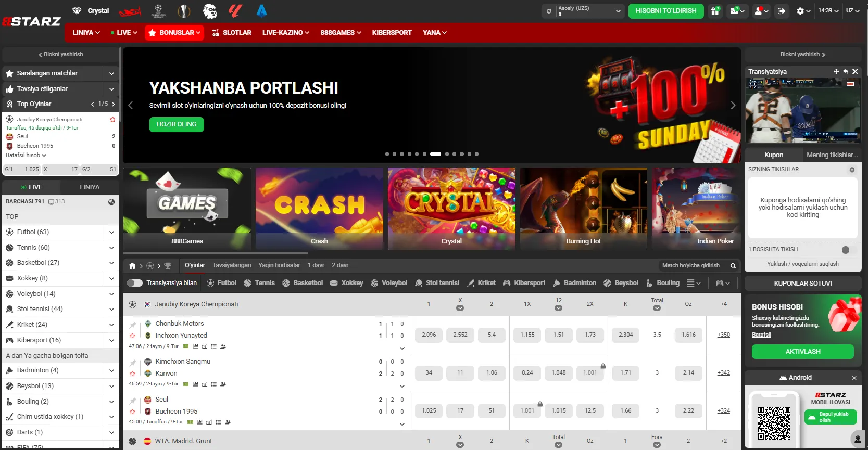Close the Android app promo panel
The height and width of the screenshot is (450, 868).
854,378
